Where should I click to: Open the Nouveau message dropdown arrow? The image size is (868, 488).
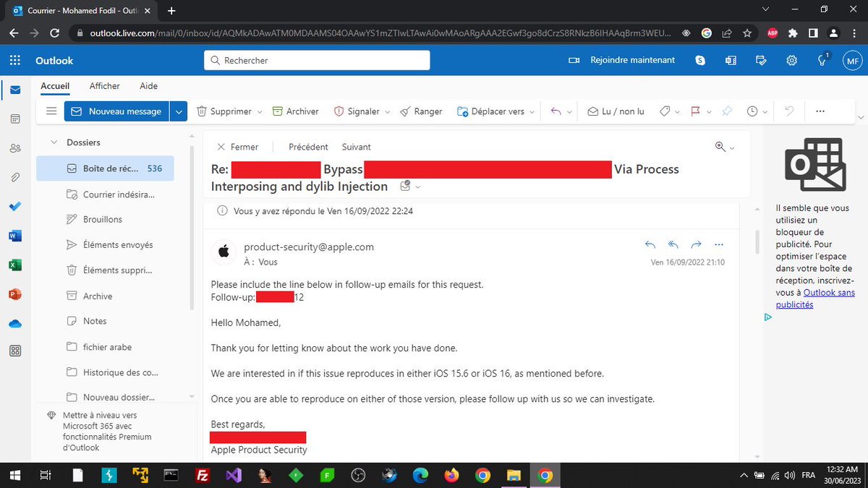coord(179,111)
